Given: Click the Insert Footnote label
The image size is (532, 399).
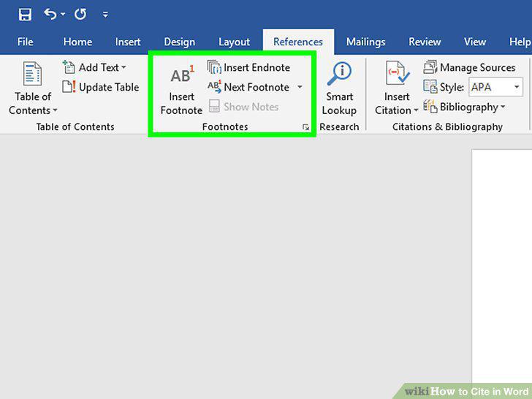Looking at the screenshot, I should click(181, 104).
